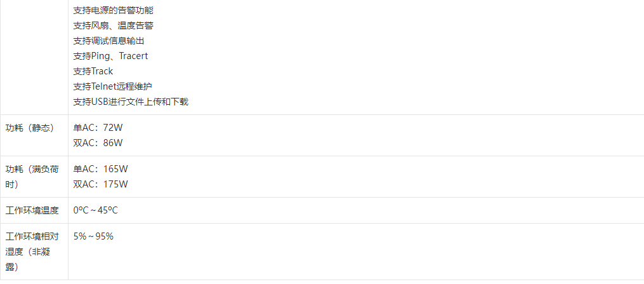Click the empty label cell beside the feature list
Screen dimensions: 644x284
tap(34, 57)
